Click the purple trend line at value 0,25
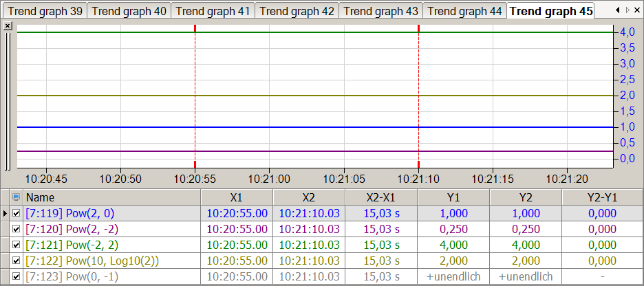This screenshot has height=286, width=644. (x=315, y=151)
